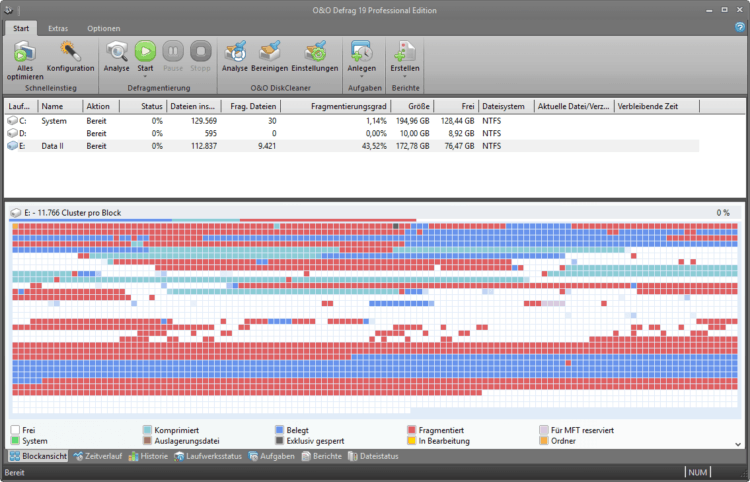Open the Konfiguration wizard icon
This screenshot has width=750, height=482.
[70, 52]
